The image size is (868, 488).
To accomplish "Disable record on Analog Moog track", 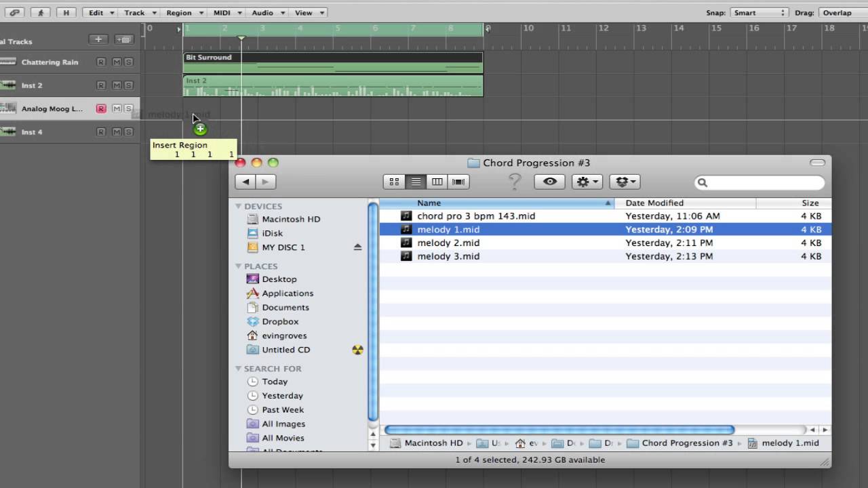I will click(x=101, y=108).
